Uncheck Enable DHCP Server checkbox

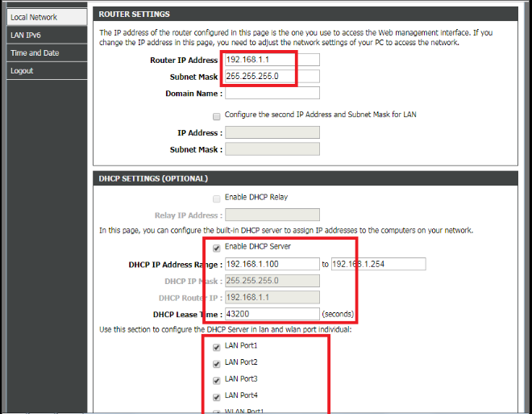[217, 249]
